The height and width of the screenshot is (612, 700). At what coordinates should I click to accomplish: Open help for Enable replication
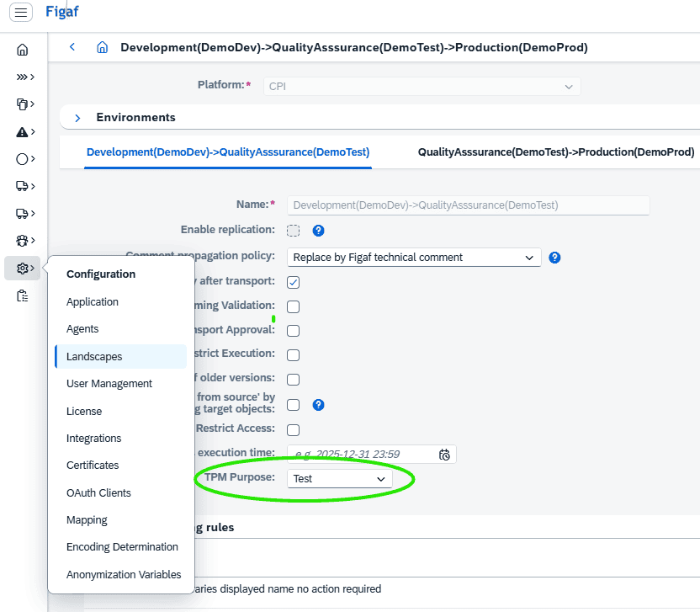pyautogui.click(x=318, y=231)
